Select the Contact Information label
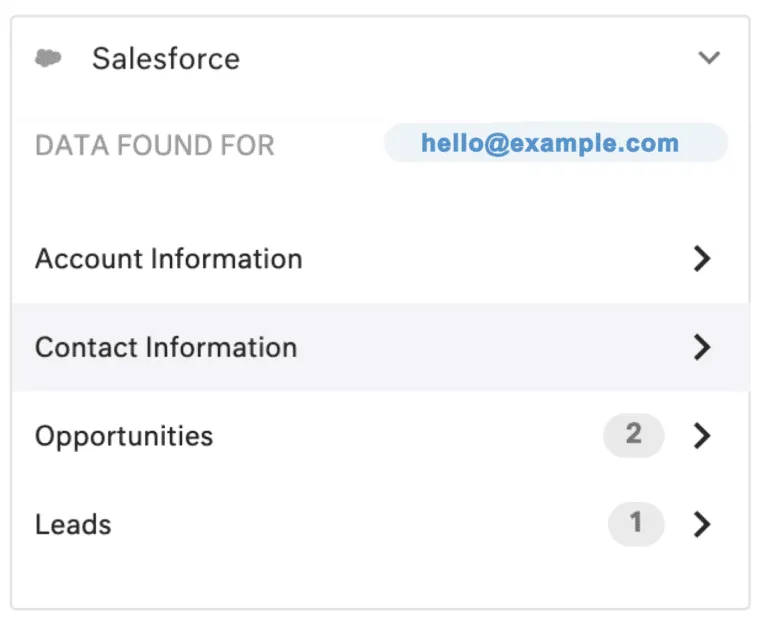The width and height of the screenshot is (768, 635). 166,347
